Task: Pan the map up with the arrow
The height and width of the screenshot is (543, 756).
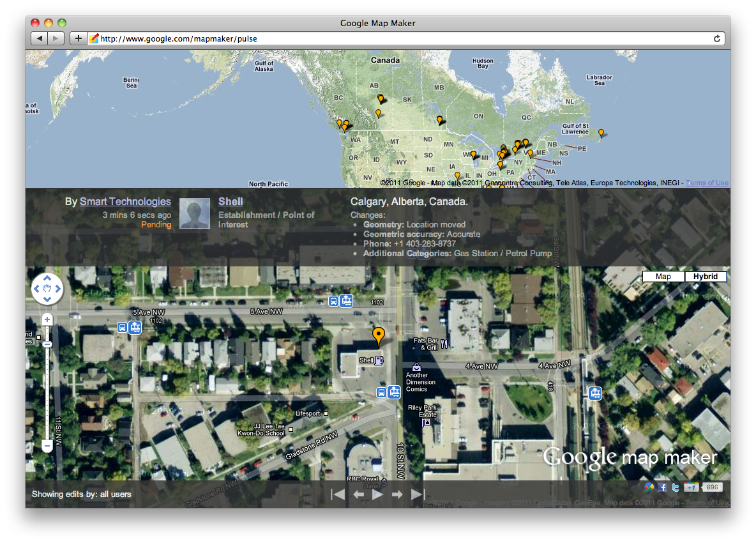Action: click(x=47, y=279)
